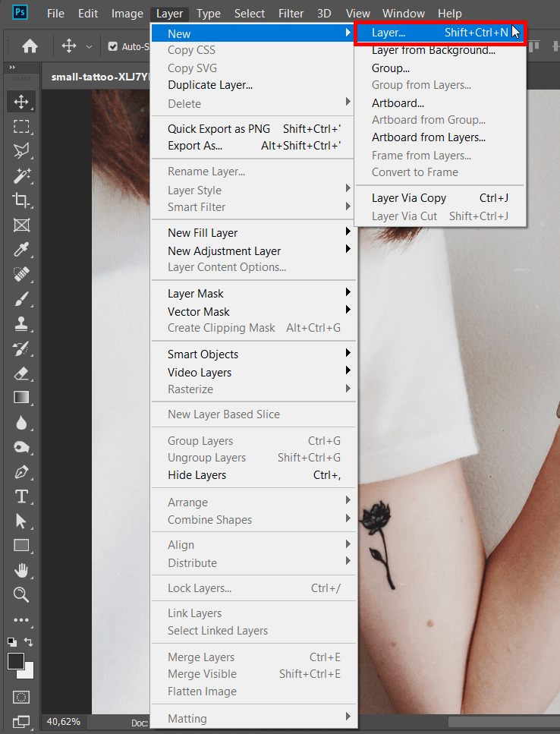Image resolution: width=560 pixels, height=734 pixels.
Task: Select the Clone Stamp tool
Action: [x=21, y=324]
